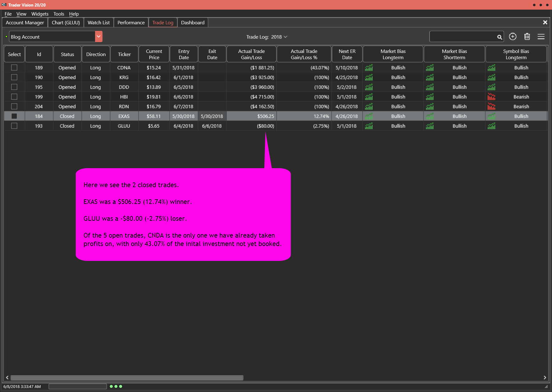Sort by the Entry Date column header
The image size is (552, 392).
[x=184, y=54]
